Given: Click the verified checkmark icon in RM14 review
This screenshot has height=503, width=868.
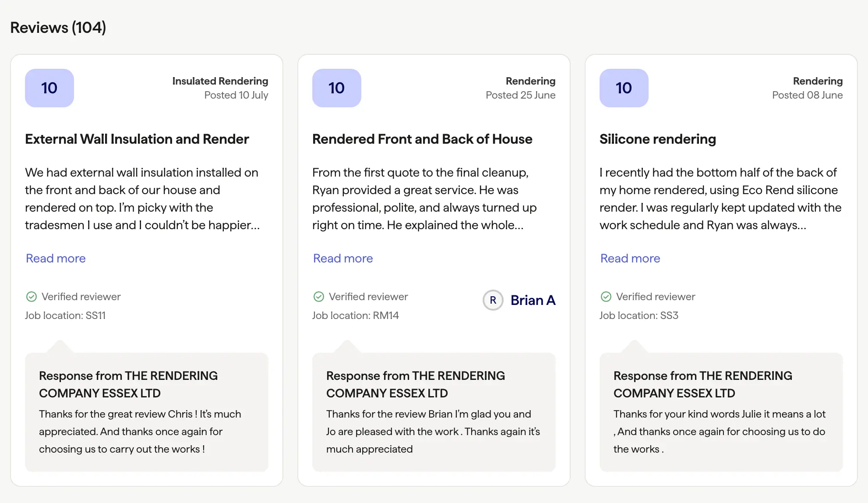Looking at the screenshot, I should [319, 297].
